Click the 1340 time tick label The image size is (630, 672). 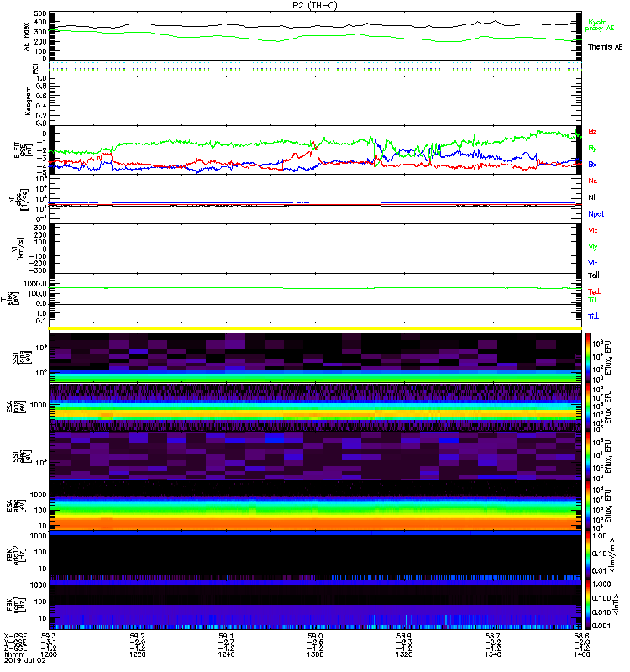493,654
